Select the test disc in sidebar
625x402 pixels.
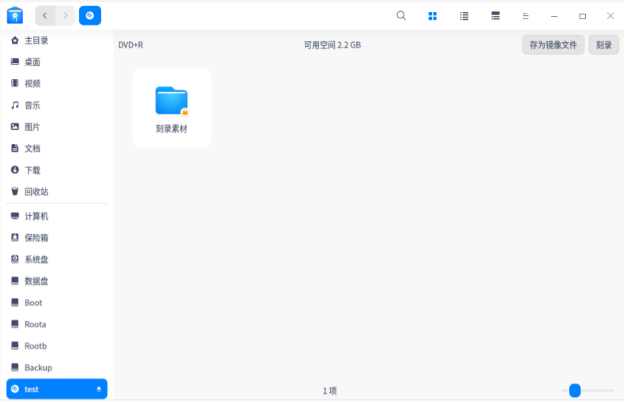[57, 389]
